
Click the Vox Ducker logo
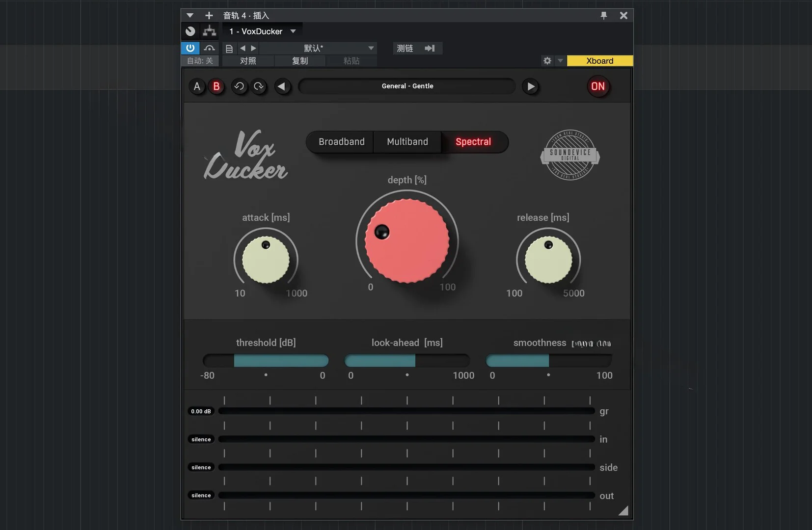(x=246, y=155)
